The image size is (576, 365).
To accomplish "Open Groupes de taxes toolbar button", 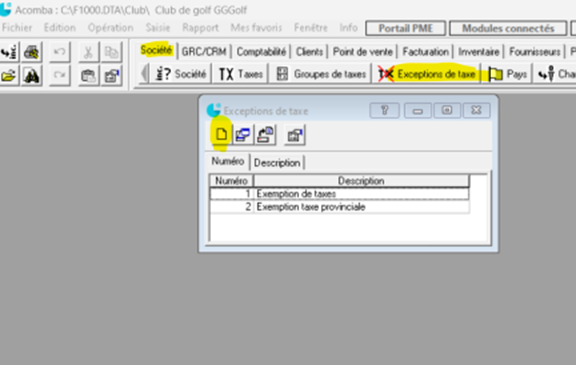I will pos(321,74).
